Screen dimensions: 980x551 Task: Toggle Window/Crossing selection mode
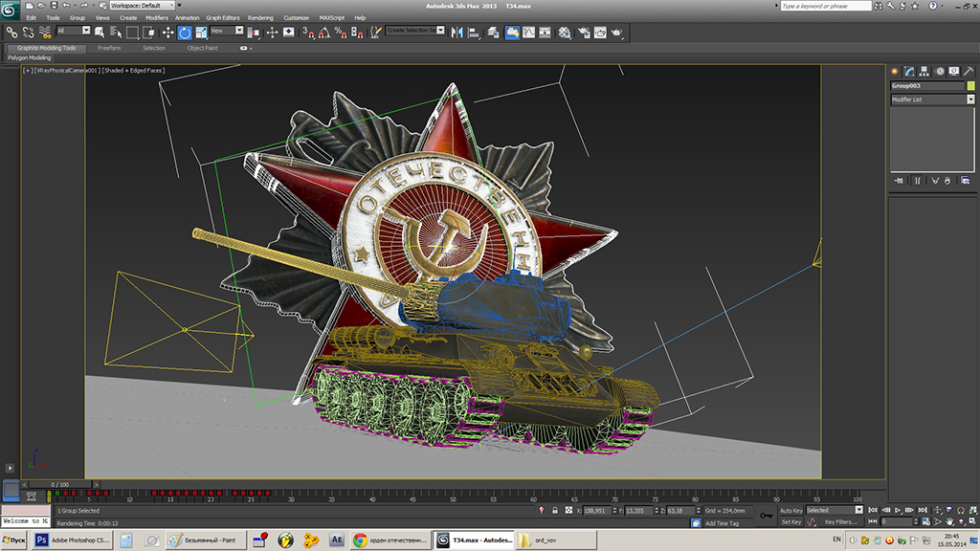(148, 33)
